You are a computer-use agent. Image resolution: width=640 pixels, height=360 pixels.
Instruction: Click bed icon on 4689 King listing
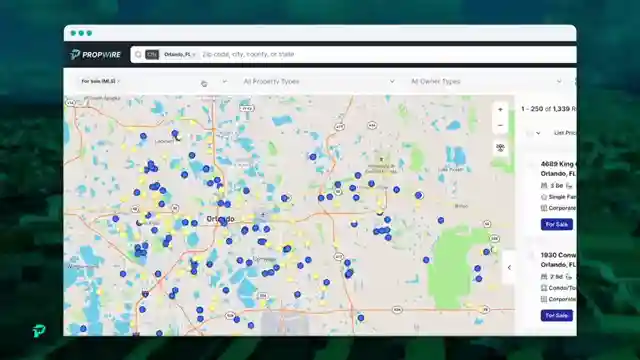click(x=544, y=186)
